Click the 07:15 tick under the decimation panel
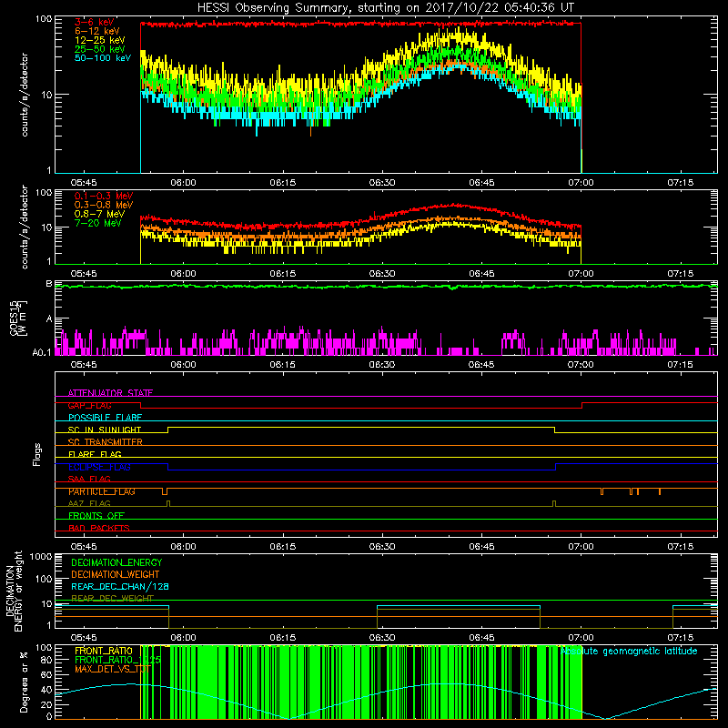 tap(680, 638)
